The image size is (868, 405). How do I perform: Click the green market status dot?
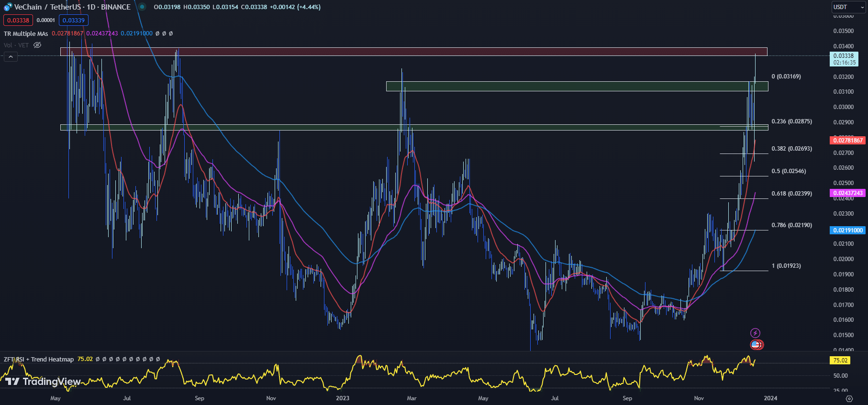click(x=142, y=7)
